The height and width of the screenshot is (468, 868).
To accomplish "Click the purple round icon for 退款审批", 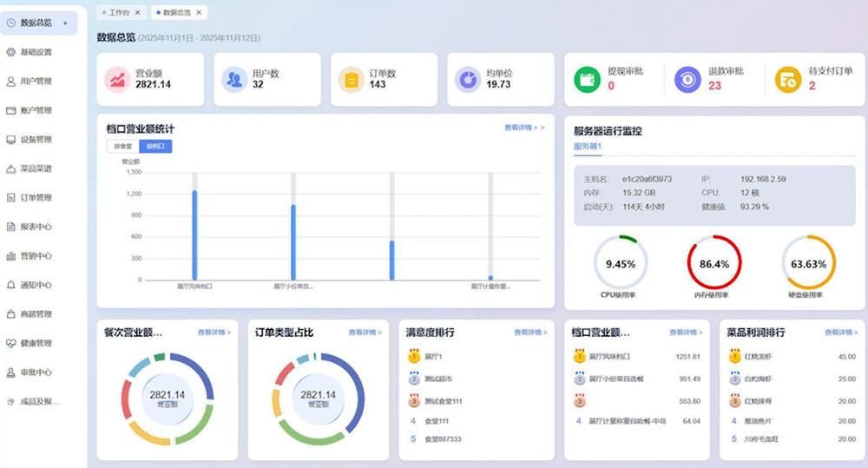I will tap(687, 79).
